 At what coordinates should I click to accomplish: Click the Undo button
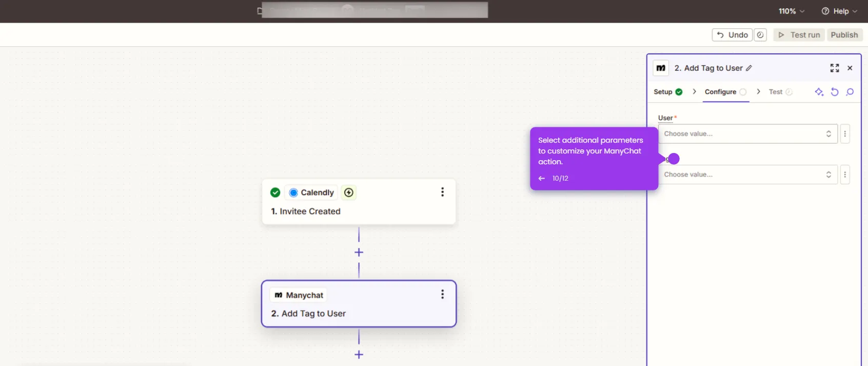point(732,35)
